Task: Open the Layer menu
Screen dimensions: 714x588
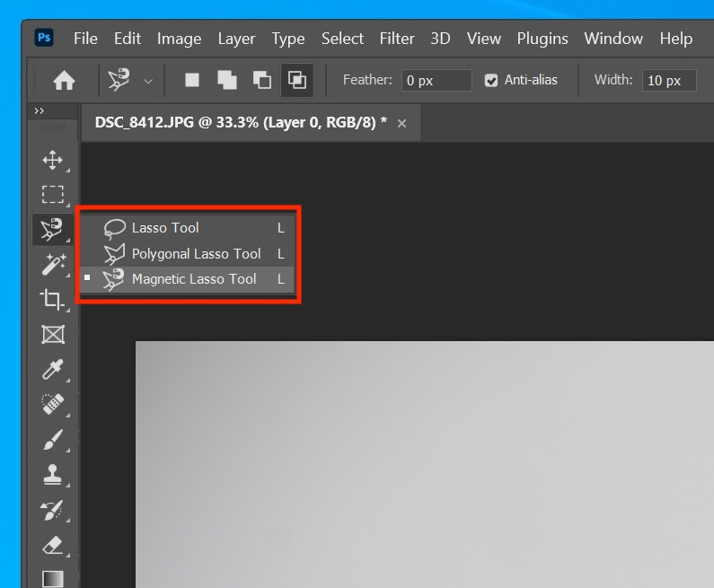Action: (x=236, y=39)
